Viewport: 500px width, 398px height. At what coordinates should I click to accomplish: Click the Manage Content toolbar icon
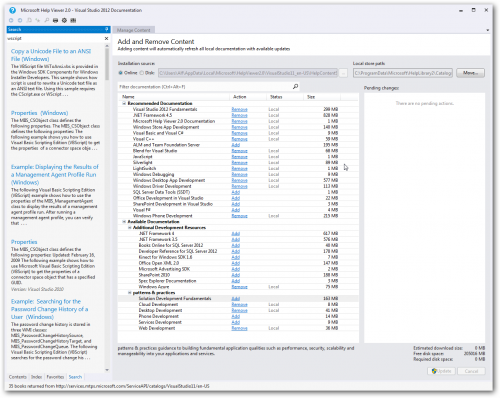[73, 20]
